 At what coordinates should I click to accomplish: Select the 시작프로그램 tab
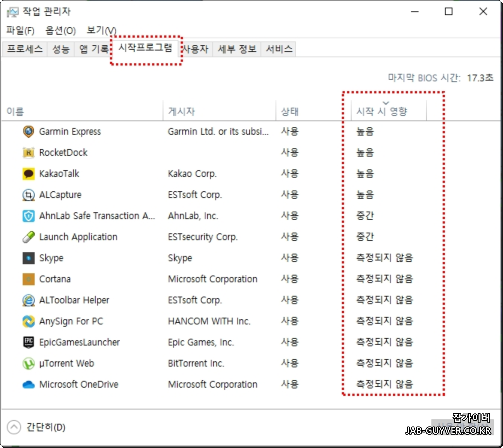click(x=145, y=48)
